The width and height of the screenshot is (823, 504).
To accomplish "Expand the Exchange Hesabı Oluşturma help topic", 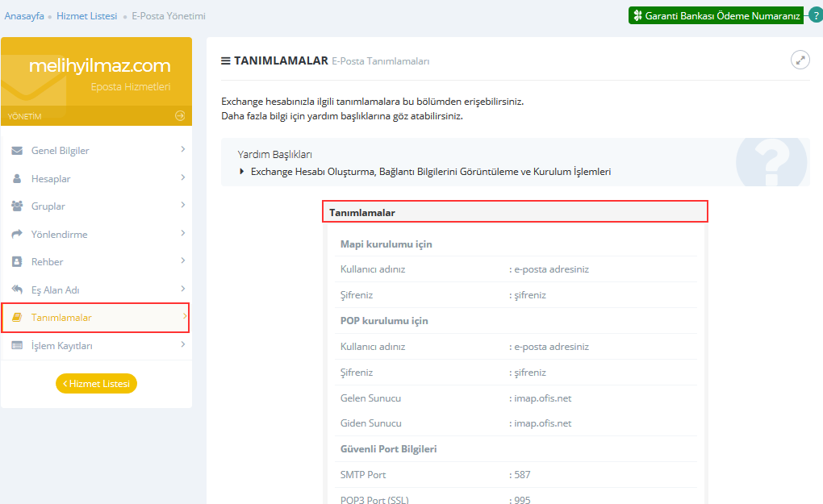I will 430,172.
